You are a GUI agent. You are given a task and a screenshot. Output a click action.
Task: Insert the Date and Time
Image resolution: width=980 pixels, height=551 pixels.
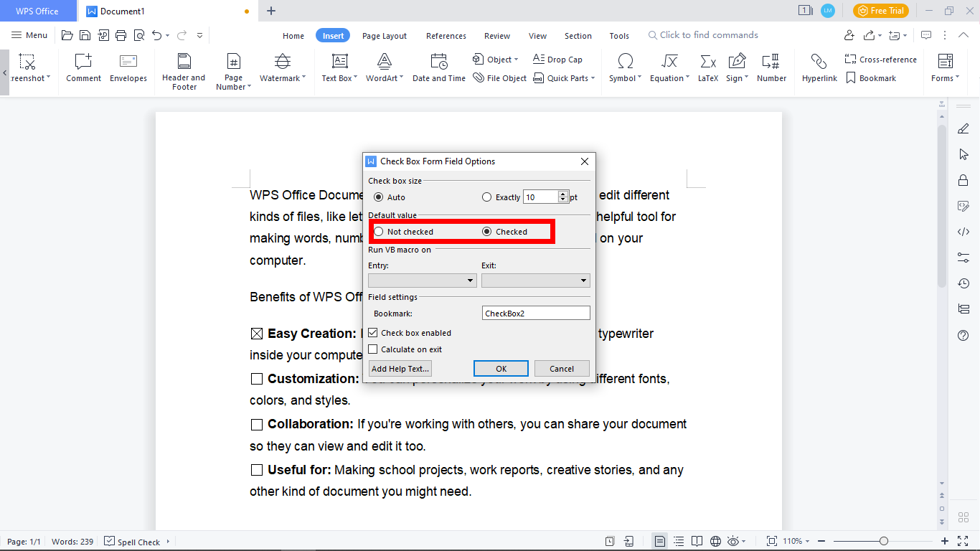point(438,70)
